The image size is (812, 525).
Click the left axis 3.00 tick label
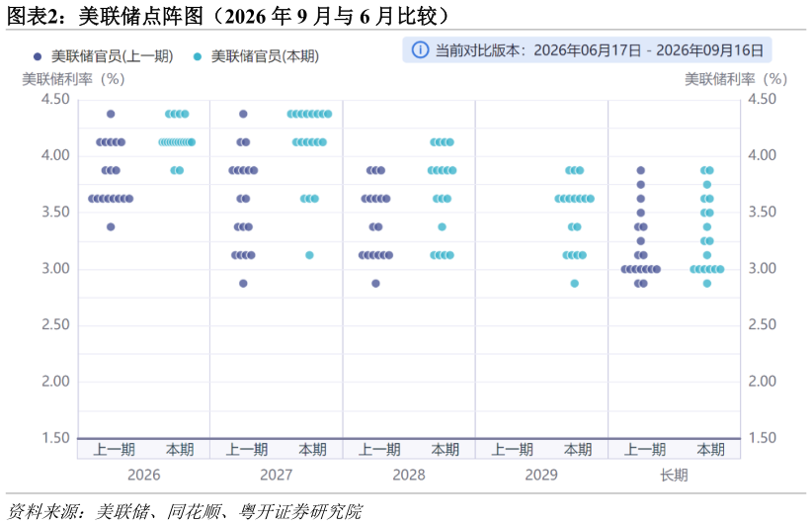coord(55,269)
